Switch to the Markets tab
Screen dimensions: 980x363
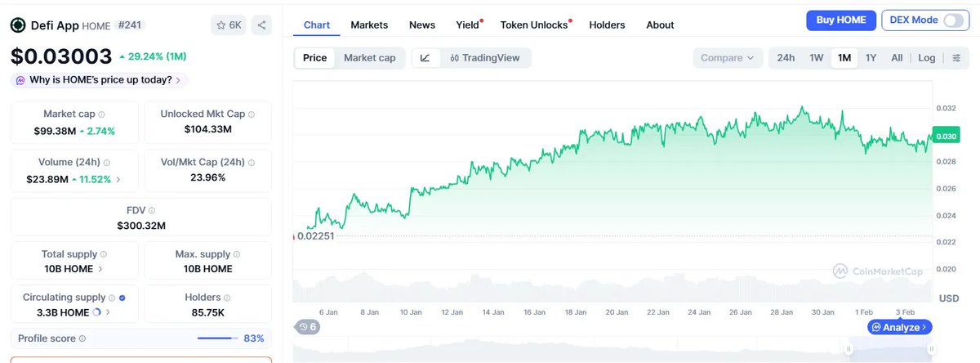369,25
